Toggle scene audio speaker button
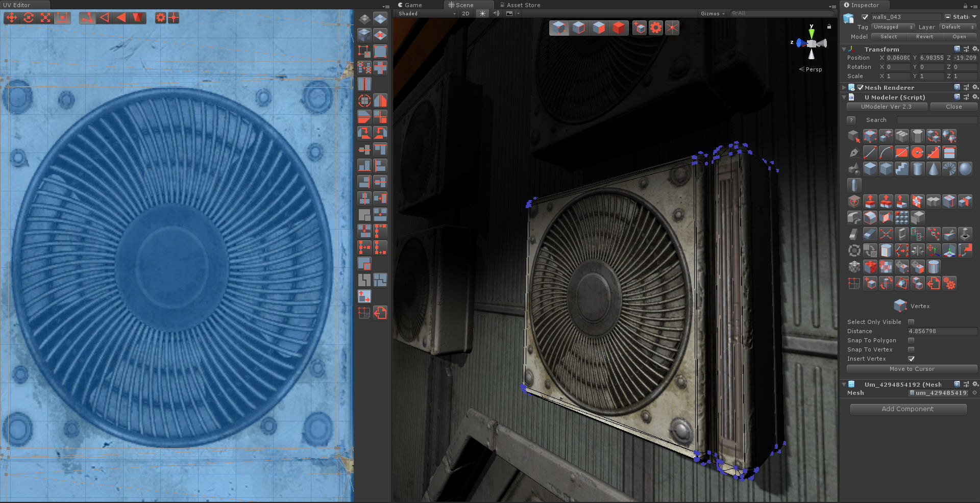The height and width of the screenshot is (503, 980). 496,14
